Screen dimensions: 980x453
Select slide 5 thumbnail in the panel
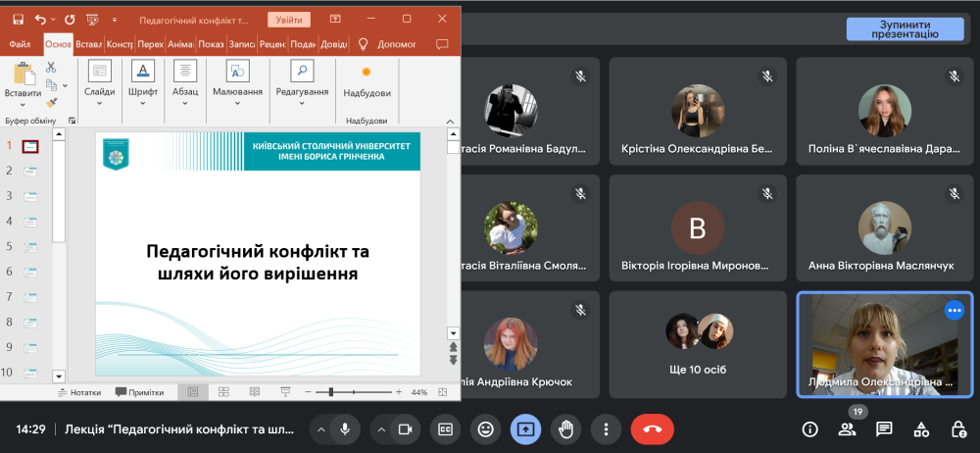point(30,247)
